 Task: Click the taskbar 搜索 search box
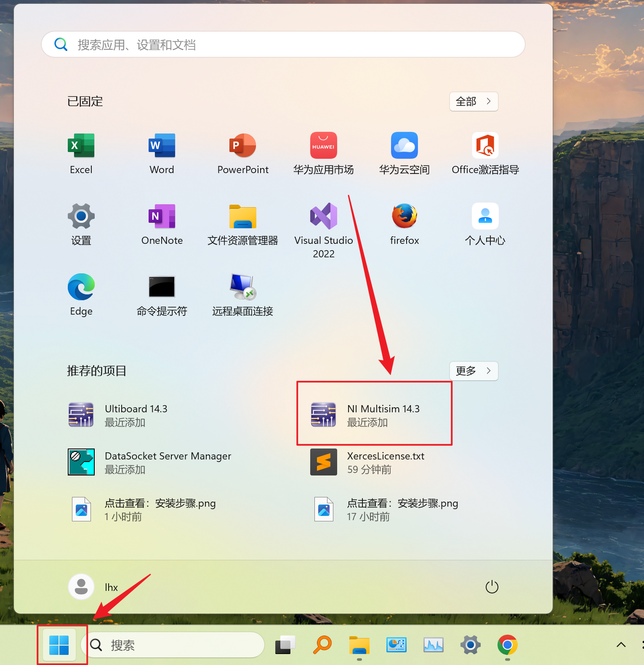pyautogui.click(x=173, y=645)
